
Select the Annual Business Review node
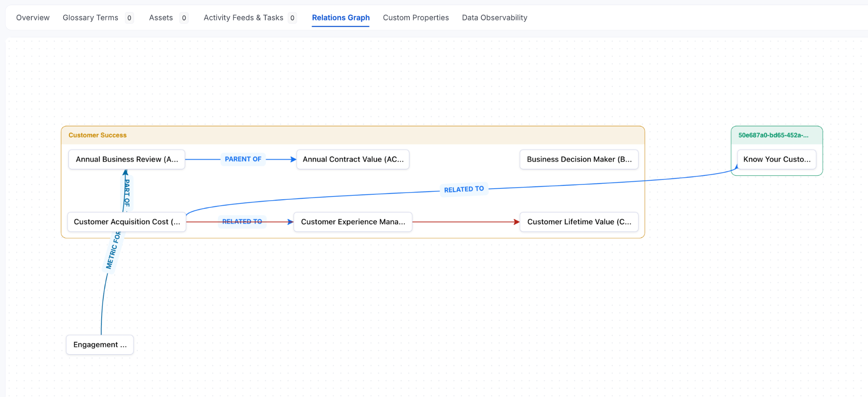click(127, 159)
